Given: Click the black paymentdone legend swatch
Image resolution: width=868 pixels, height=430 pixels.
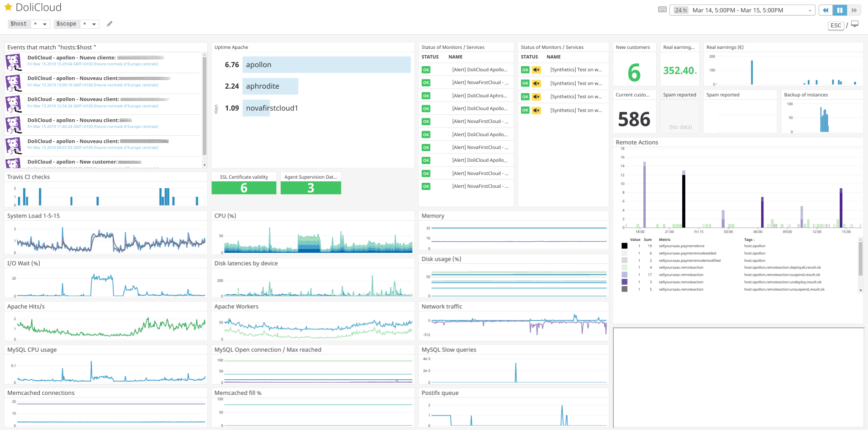Looking at the screenshot, I should [624, 246].
